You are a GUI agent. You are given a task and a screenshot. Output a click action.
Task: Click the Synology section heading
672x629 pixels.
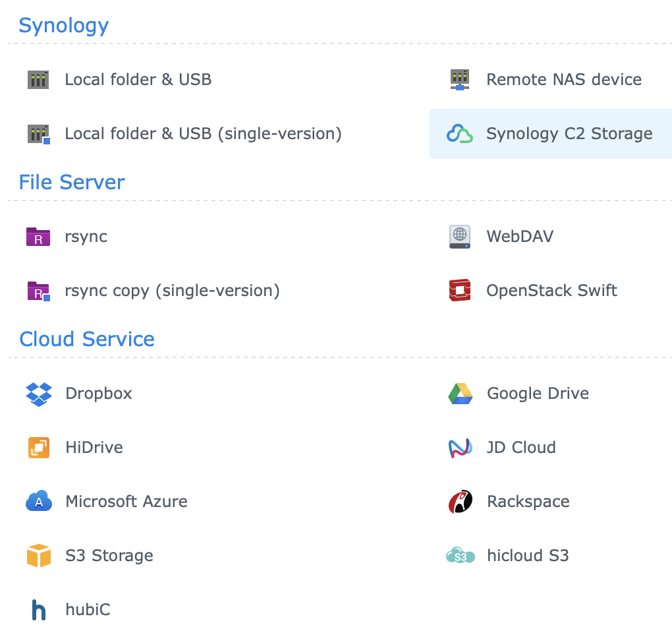pyautogui.click(x=64, y=26)
